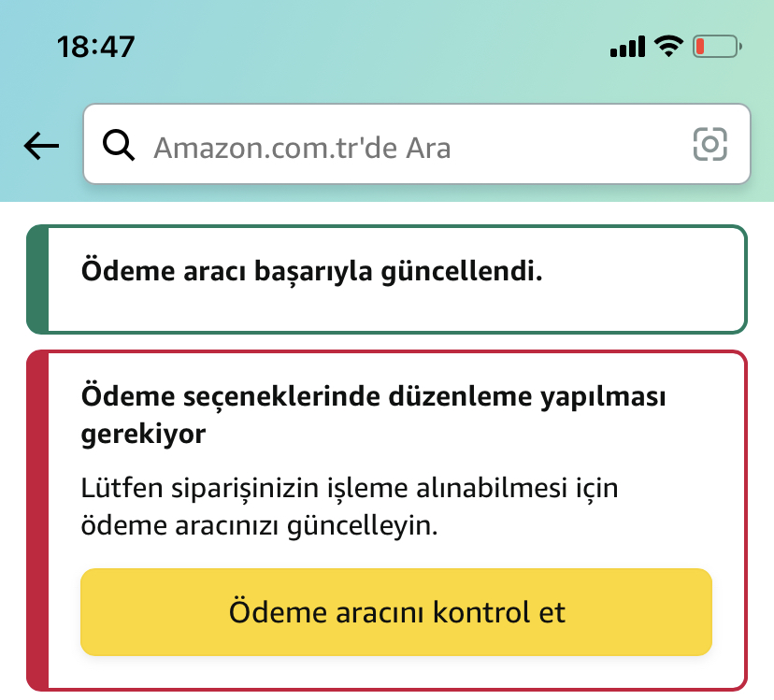Tap the "Ödeme seçeneklerinde düzenleme yapılması gerekiyor" heading
The width and height of the screenshot is (774, 700).
coord(374,396)
